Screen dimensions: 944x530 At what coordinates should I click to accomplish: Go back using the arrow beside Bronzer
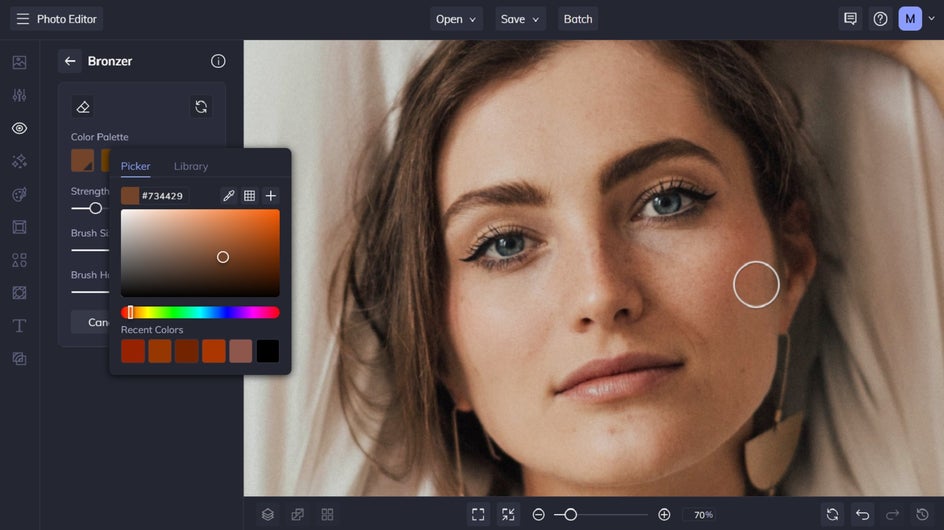[70, 61]
